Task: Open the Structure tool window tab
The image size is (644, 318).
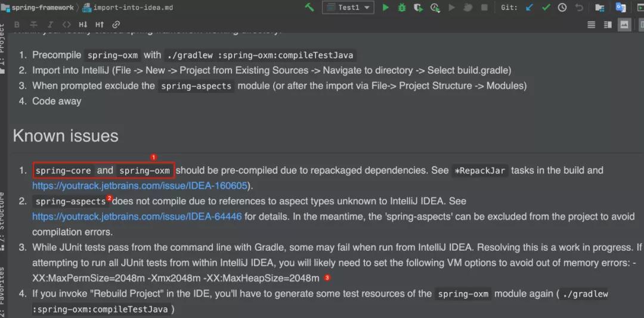Action: click(x=4, y=221)
